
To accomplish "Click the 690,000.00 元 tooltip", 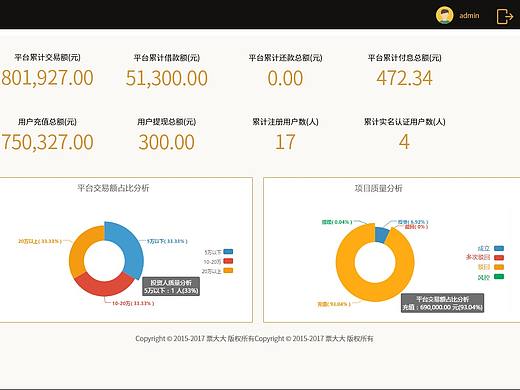I will click(442, 303).
